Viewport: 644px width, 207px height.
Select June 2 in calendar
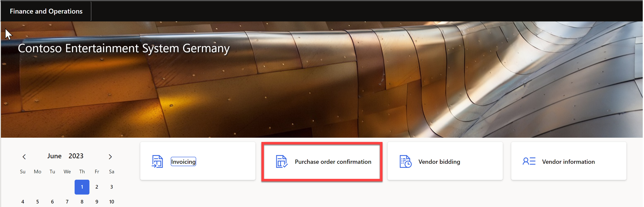pyautogui.click(x=97, y=187)
